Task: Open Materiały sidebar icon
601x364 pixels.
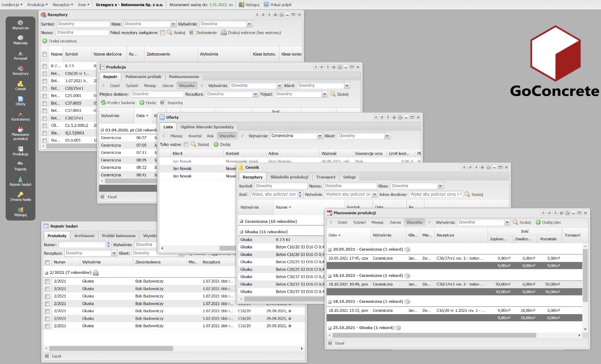Action: (x=20, y=40)
